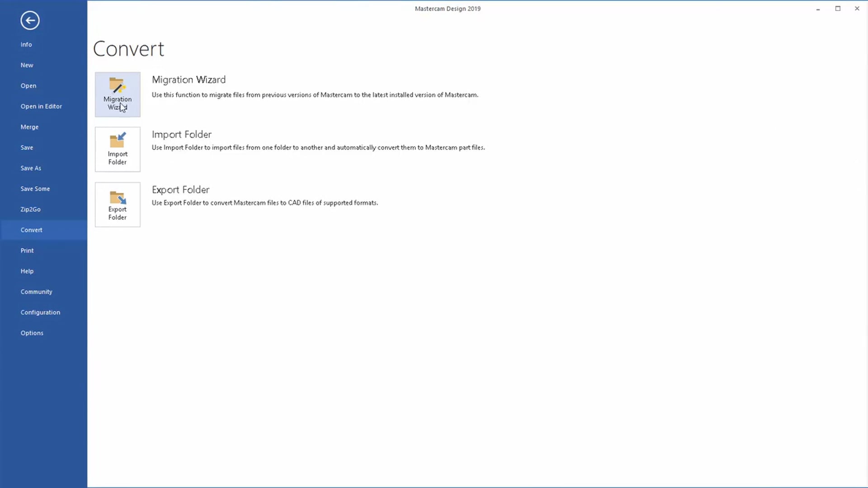
Task: Click the Export Folder icon
Action: click(117, 204)
